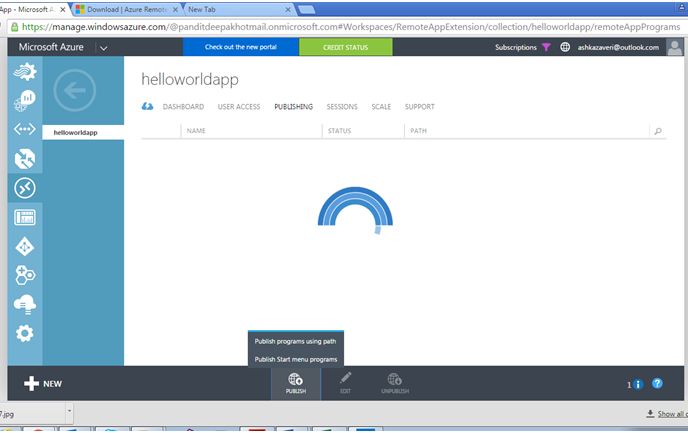Close the Download Azure RemoteApp browser tab
This screenshot has height=433, width=688.
pyautogui.click(x=175, y=9)
